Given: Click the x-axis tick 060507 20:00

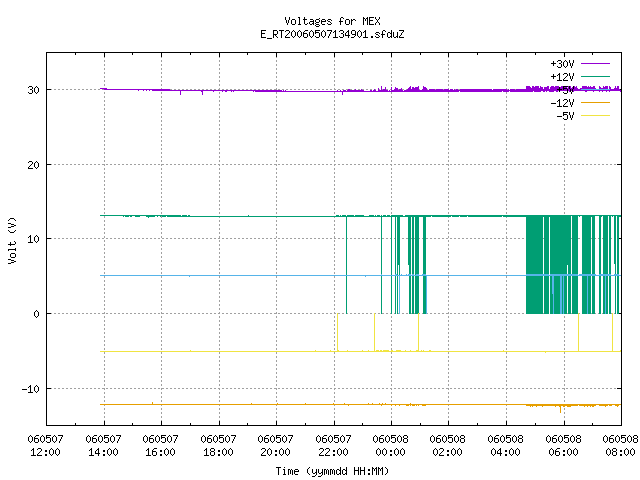Looking at the screenshot, I should 276,445.
